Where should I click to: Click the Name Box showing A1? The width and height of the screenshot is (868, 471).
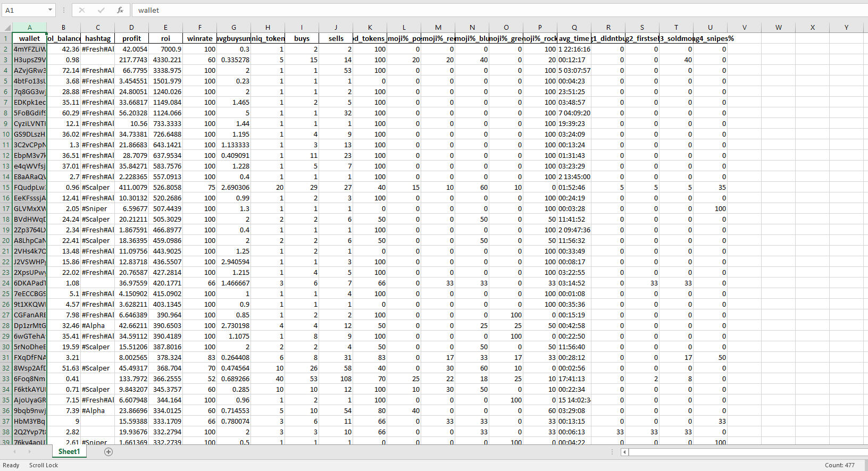coord(24,10)
